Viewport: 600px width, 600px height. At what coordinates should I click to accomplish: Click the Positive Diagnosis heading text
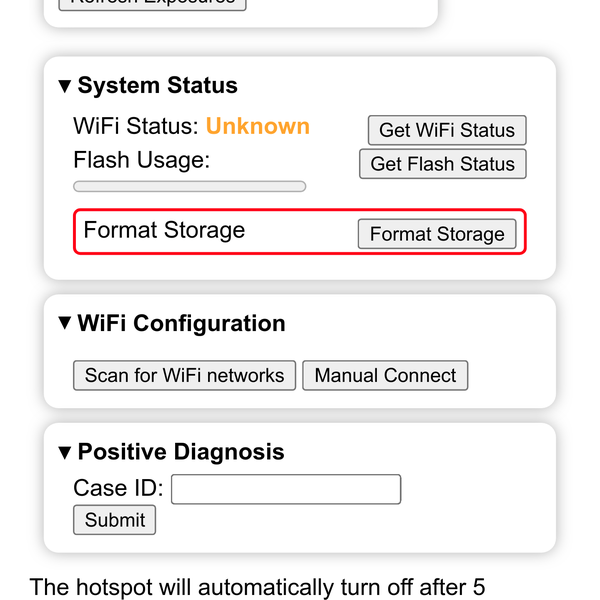pyautogui.click(x=180, y=452)
